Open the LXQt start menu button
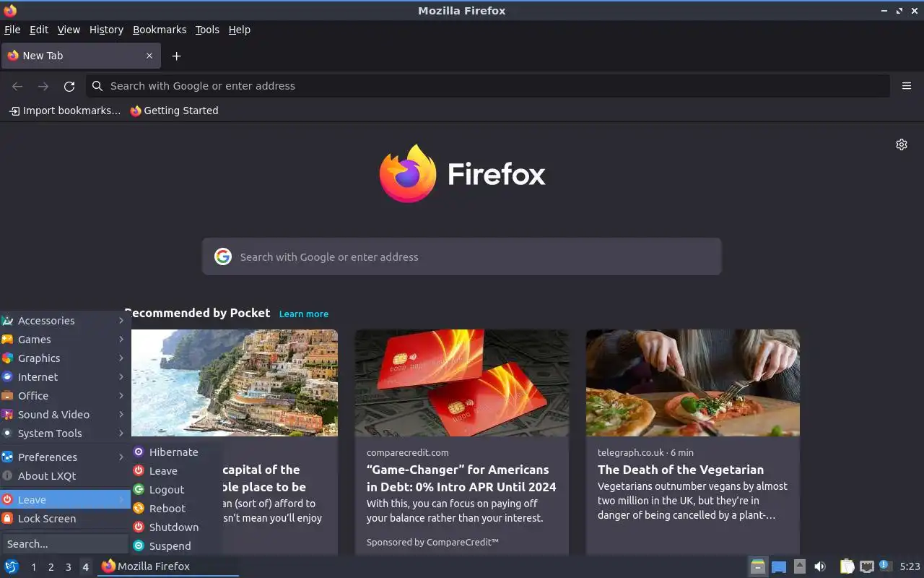924x578 pixels. (12, 566)
